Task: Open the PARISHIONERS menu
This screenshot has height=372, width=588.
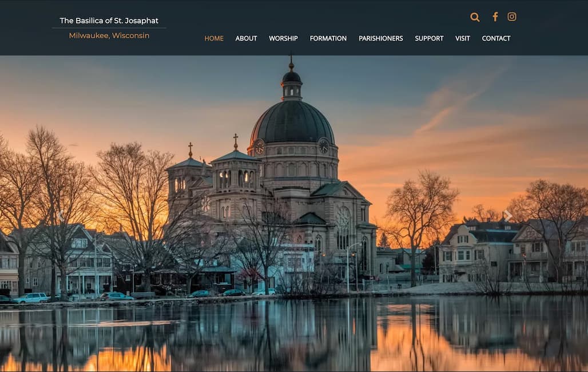Action: tap(381, 38)
